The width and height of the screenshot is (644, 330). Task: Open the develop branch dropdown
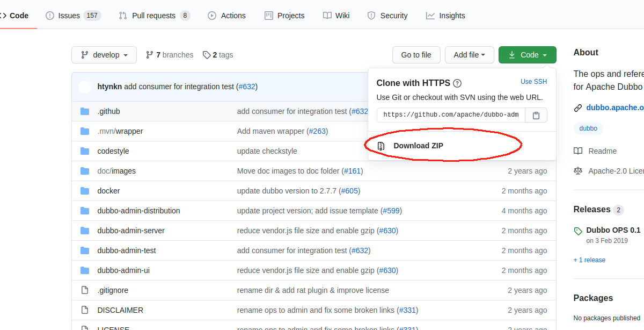(x=104, y=55)
